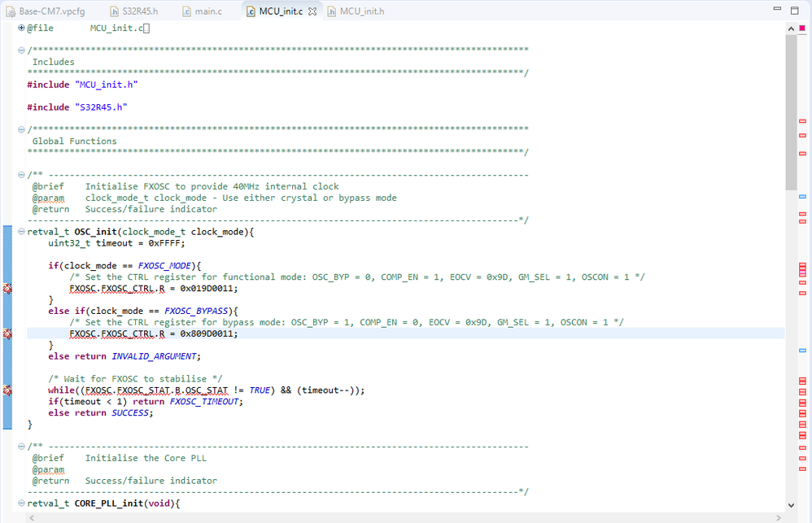Click the FXOSC_MODE constant

coord(164,266)
